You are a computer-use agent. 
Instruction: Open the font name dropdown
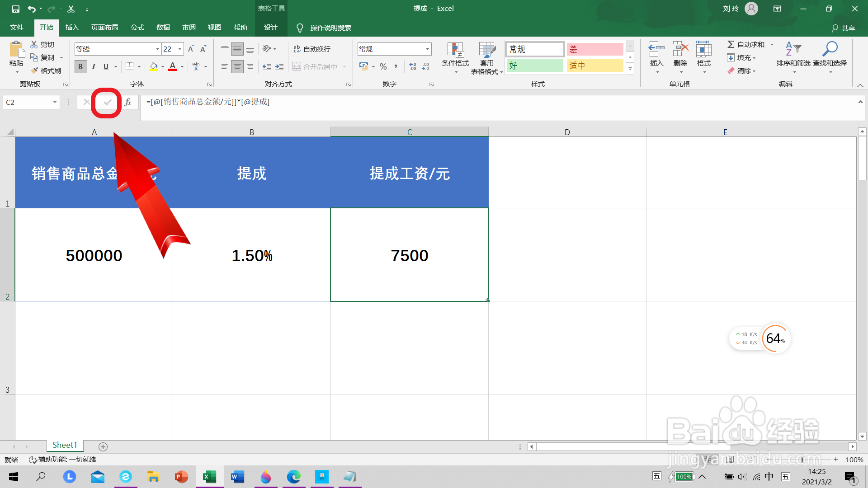pyautogui.click(x=157, y=49)
